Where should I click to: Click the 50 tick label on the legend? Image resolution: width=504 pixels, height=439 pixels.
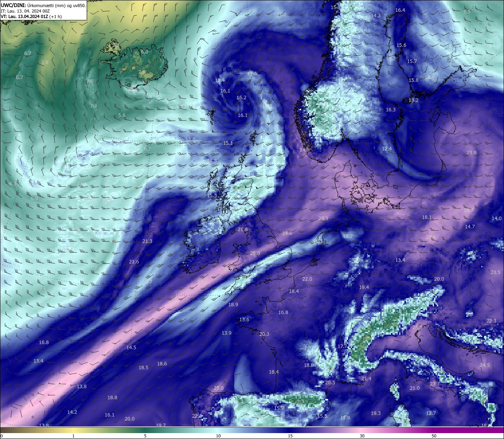point(434,436)
